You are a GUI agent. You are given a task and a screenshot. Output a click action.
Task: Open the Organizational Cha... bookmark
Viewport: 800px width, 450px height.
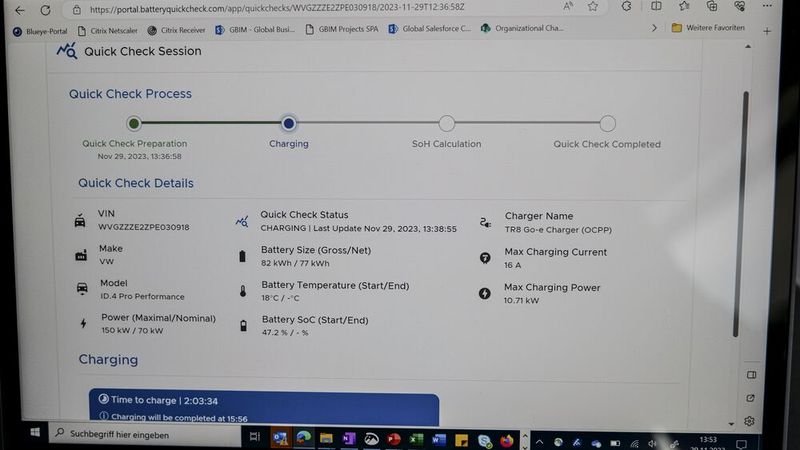coord(522,28)
